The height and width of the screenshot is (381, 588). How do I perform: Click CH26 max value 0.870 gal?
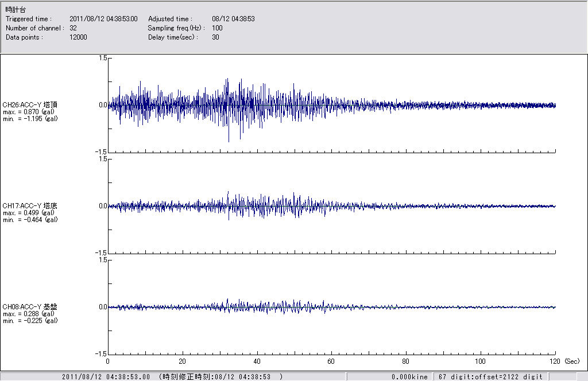coord(30,112)
